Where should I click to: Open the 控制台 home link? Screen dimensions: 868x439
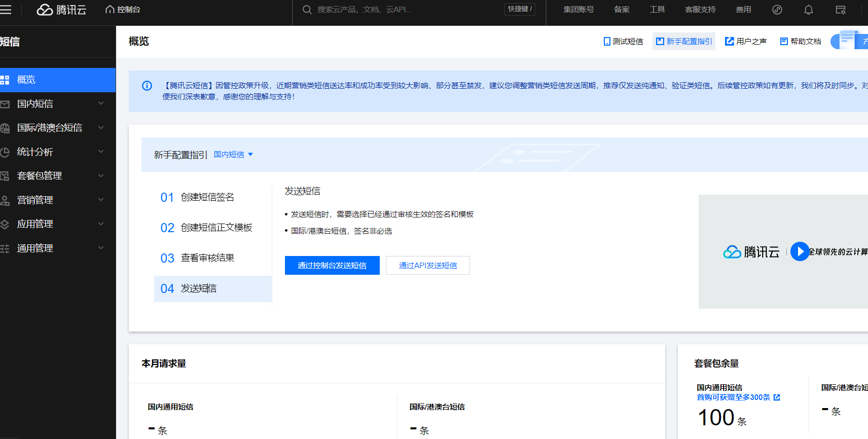123,10
